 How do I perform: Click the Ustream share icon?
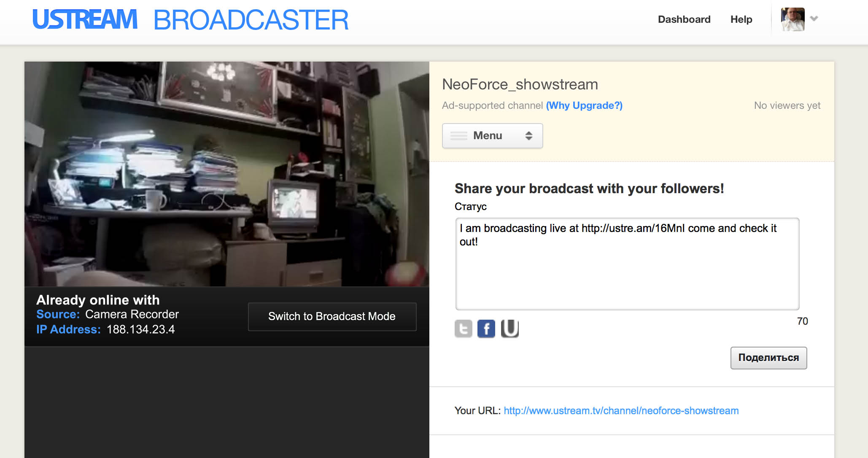point(509,328)
